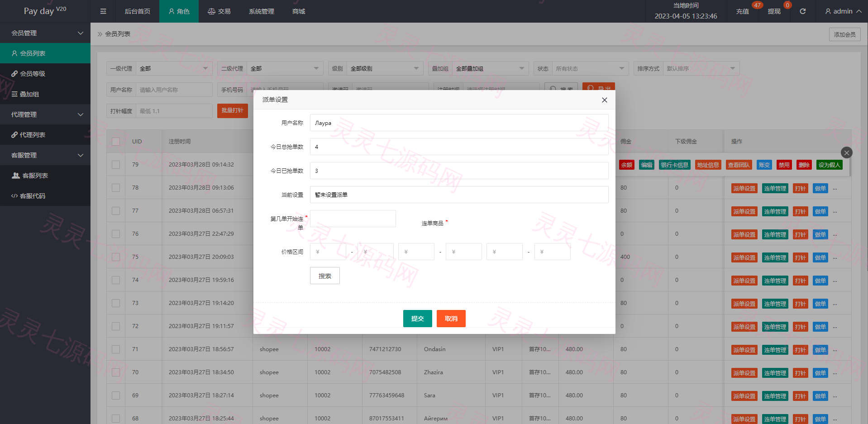Click the orange 取消 button
Screen dimensions: 868x424
click(x=451, y=319)
